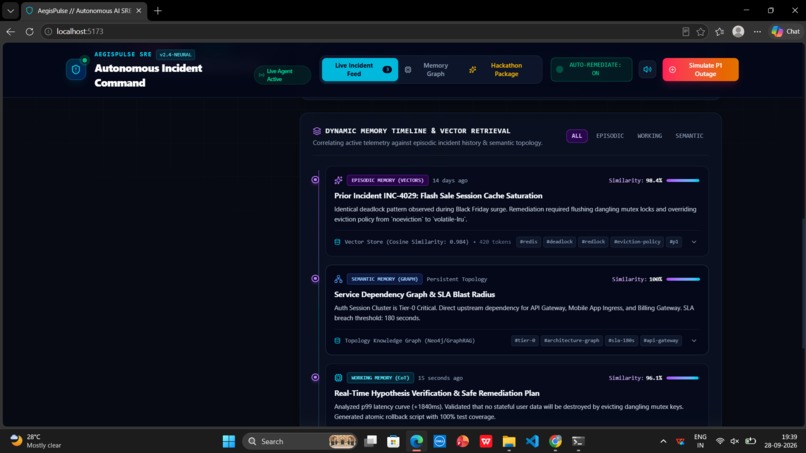806x453 pixels.
Task: Toggle Auto-Remediate ON switch
Action: [x=591, y=69]
